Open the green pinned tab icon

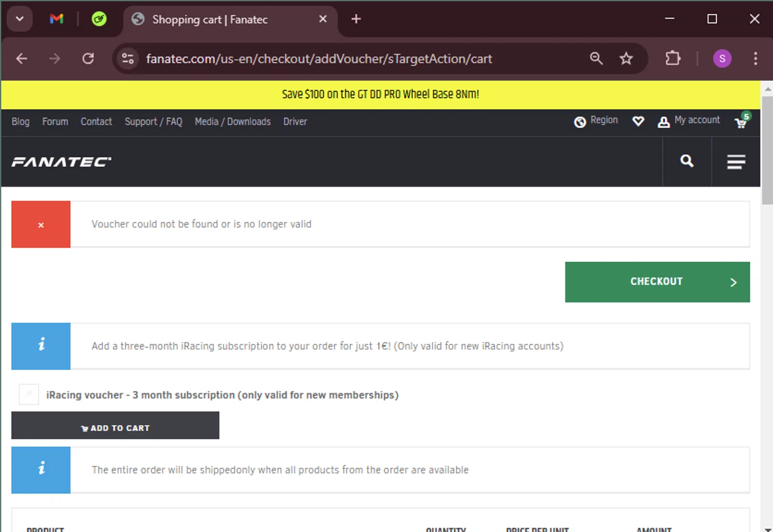pos(99,19)
